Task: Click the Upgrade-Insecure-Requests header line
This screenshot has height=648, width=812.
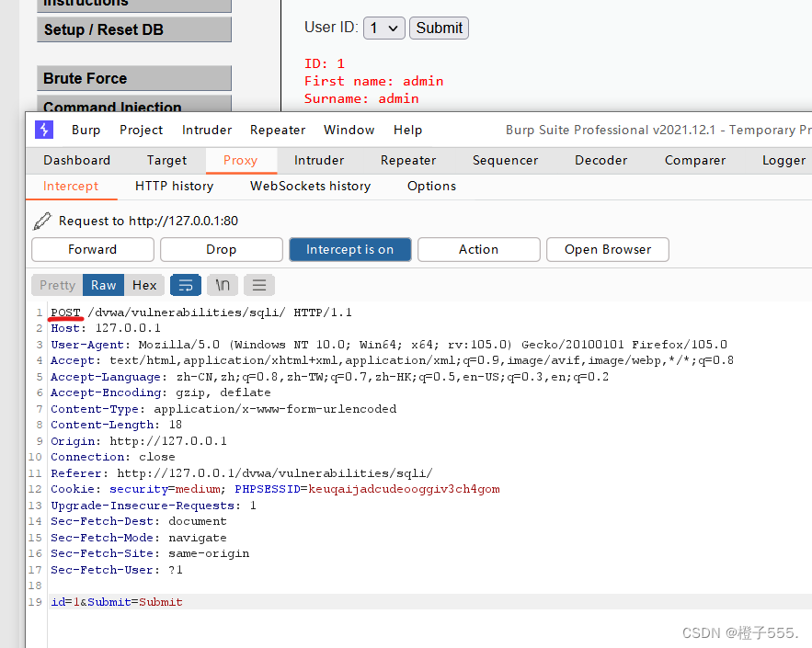Action: (x=154, y=506)
